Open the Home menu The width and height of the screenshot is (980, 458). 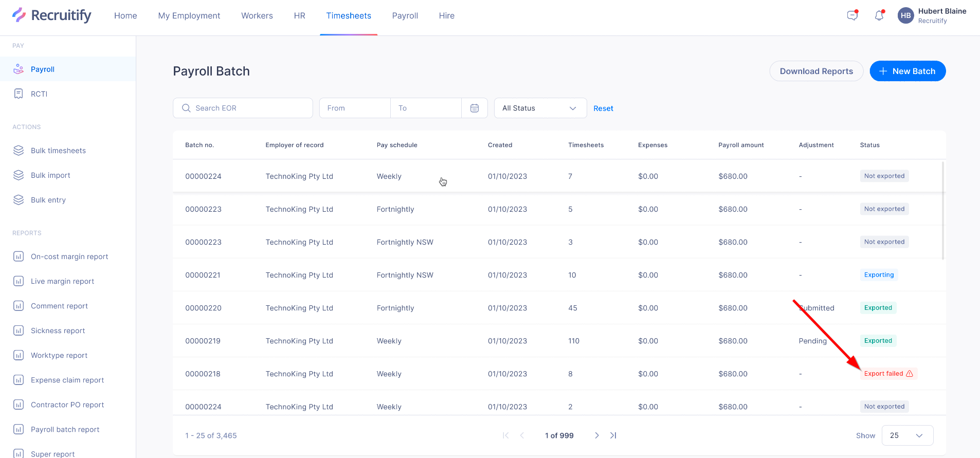point(125,15)
